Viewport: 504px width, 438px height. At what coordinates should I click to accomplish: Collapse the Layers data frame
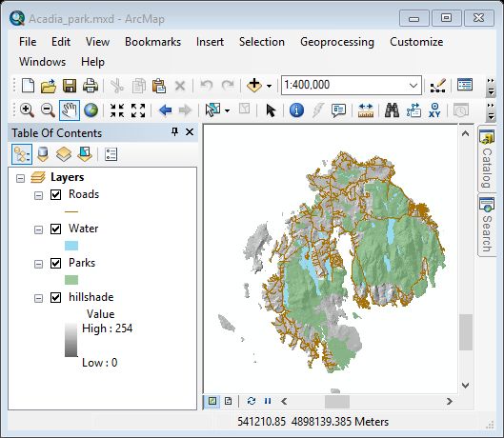point(20,178)
